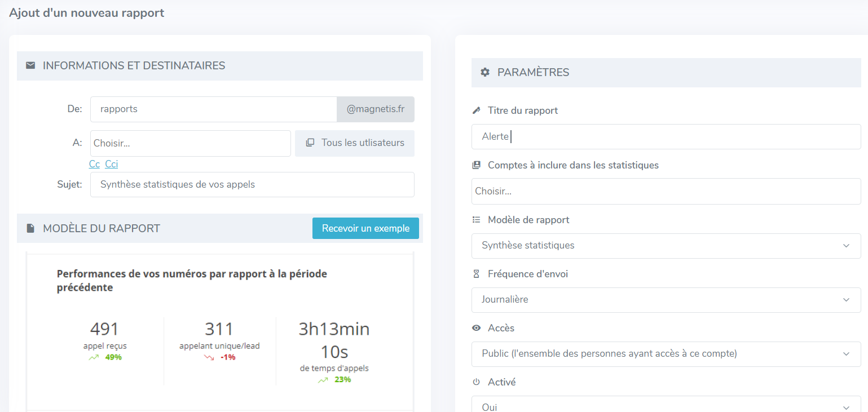Click the A recipient Choisir field
Viewport: 868px width, 412px height.
click(x=191, y=143)
